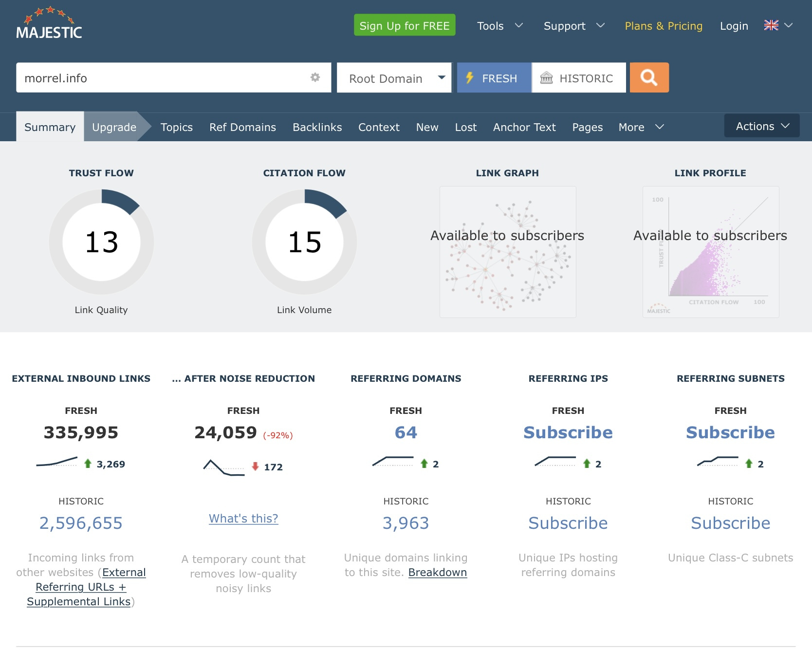Viewport: 812px width, 652px height.
Task: Click historic Referring IPs Subscribe link
Action: (x=568, y=523)
